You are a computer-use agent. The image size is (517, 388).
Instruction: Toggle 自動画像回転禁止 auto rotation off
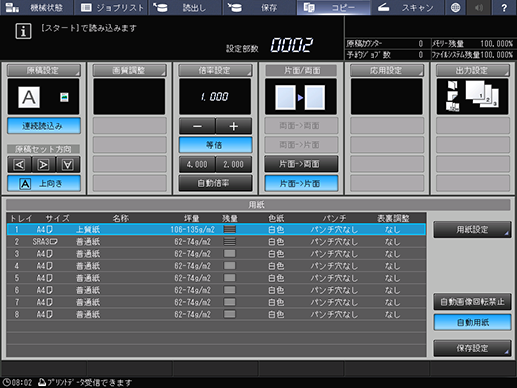pyautogui.click(x=472, y=302)
